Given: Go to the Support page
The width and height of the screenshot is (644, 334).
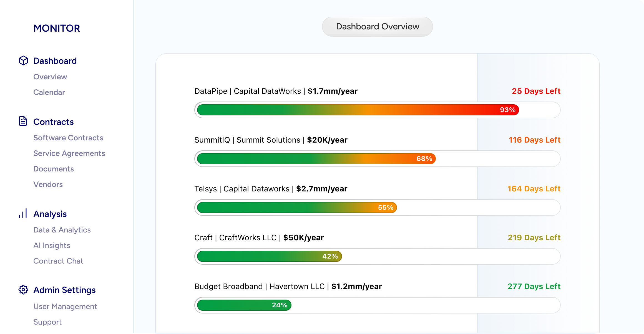Looking at the screenshot, I should [47, 322].
